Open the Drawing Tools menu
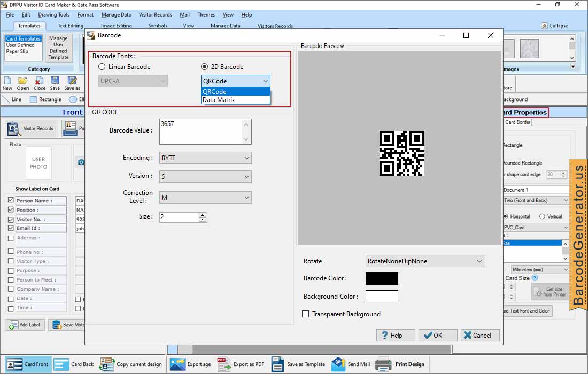The image size is (588, 374). [53, 14]
